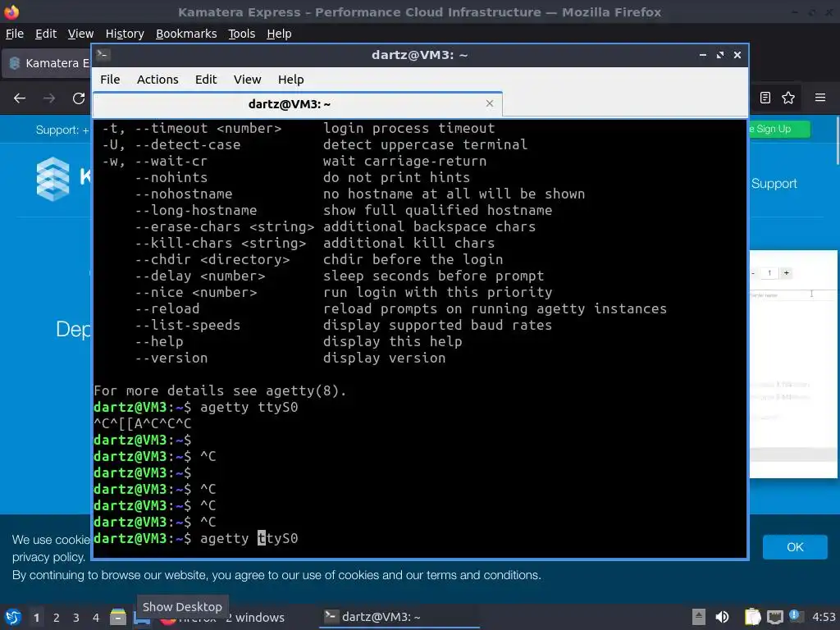Image resolution: width=840 pixels, height=630 pixels.
Task: Open terminal View menu
Action: (x=247, y=80)
